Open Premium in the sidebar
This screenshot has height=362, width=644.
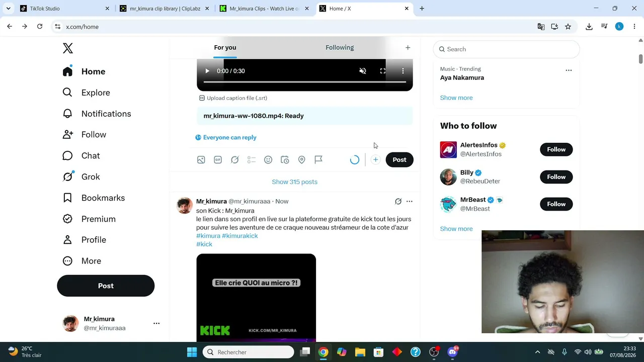pyautogui.click(x=89, y=219)
